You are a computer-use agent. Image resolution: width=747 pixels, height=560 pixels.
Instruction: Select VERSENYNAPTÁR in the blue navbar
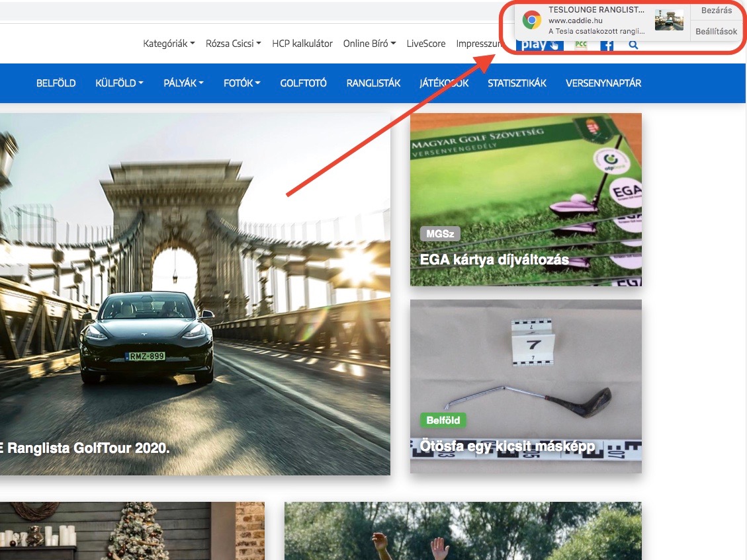(x=603, y=83)
